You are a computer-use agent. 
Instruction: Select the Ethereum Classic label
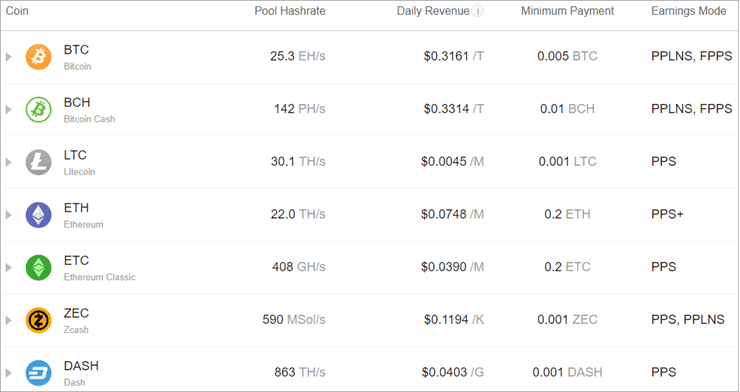click(x=100, y=277)
